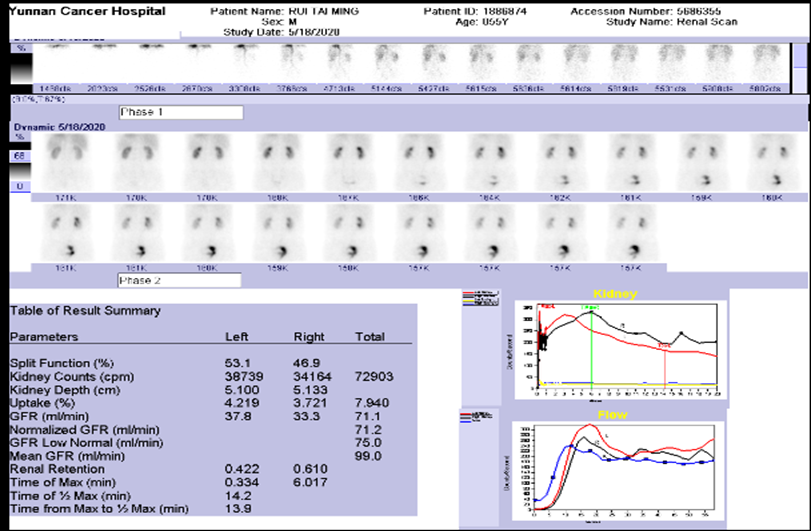This screenshot has height=531, width=811.
Task: Click the Phase 2 label field
Action: [x=179, y=280]
